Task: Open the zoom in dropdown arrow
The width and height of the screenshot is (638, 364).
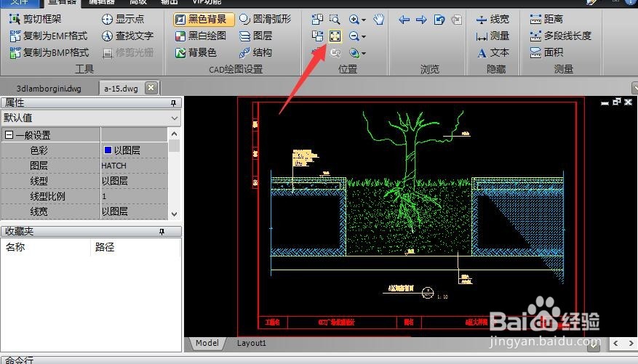Action: [x=364, y=20]
